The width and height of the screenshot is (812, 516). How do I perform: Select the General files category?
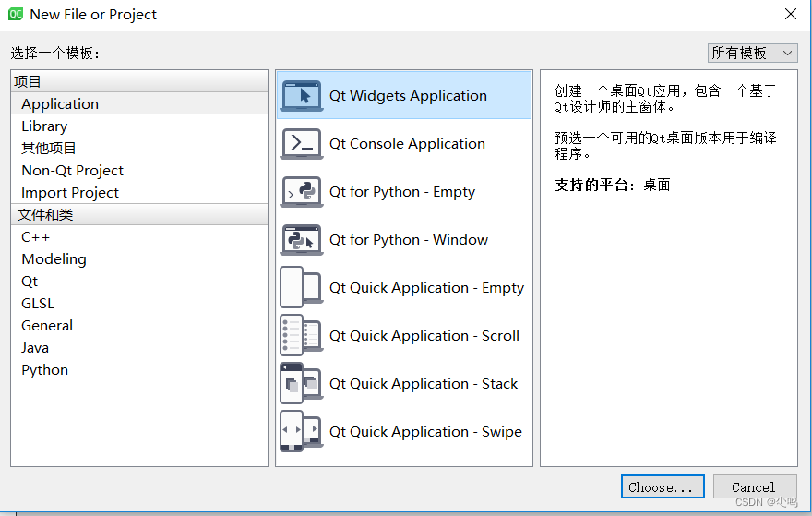pyautogui.click(x=138, y=325)
